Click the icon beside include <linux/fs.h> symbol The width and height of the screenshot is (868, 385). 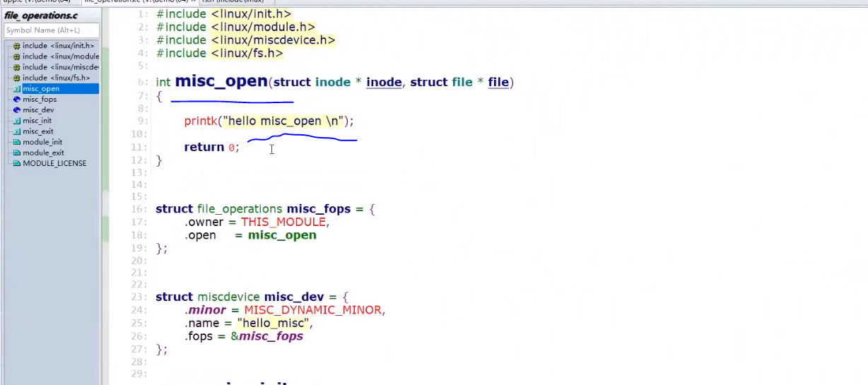click(x=16, y=78)
